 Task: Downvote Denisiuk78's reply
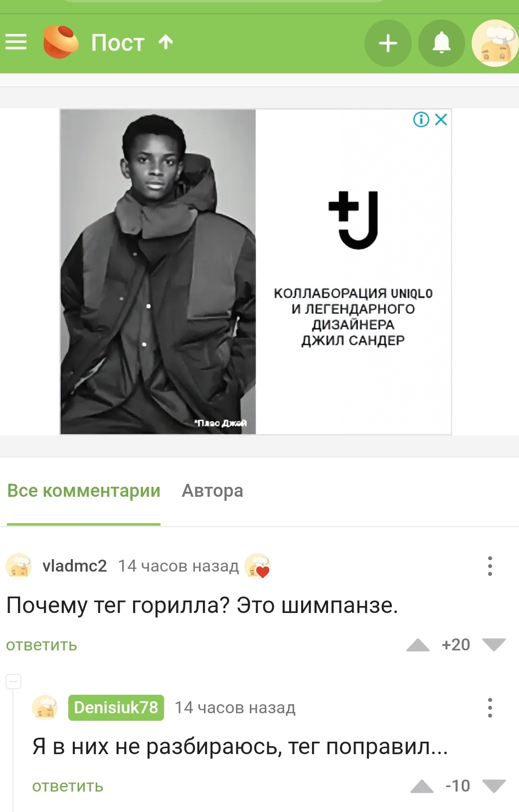pyautogui.click(x=494, y=786)
